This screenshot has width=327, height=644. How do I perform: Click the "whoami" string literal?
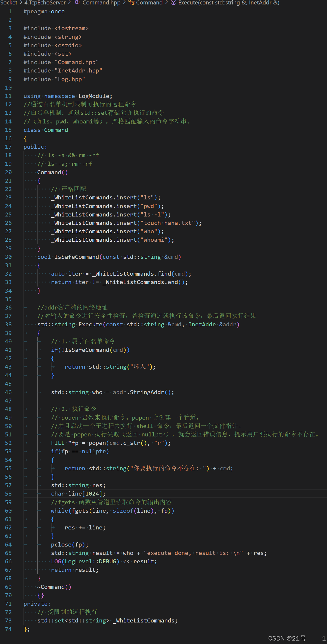[x=154, y=240]
